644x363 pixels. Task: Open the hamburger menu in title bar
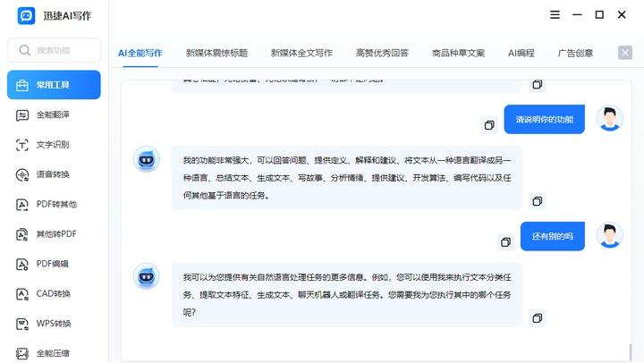click(x=555, y=14)
